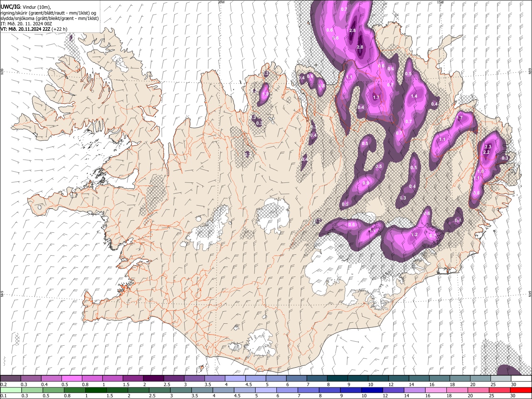This screenshot has width=532, height=399.
Task: Click the bold 'VT: Mið. 20.11.2024 22Z' line
Action: [x=26, y=29]
